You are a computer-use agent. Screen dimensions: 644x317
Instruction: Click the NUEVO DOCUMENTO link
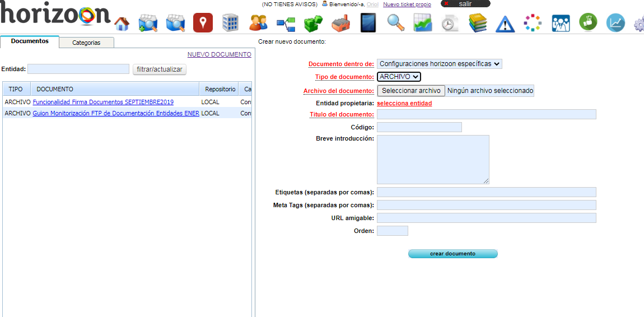tap(220, 54)
